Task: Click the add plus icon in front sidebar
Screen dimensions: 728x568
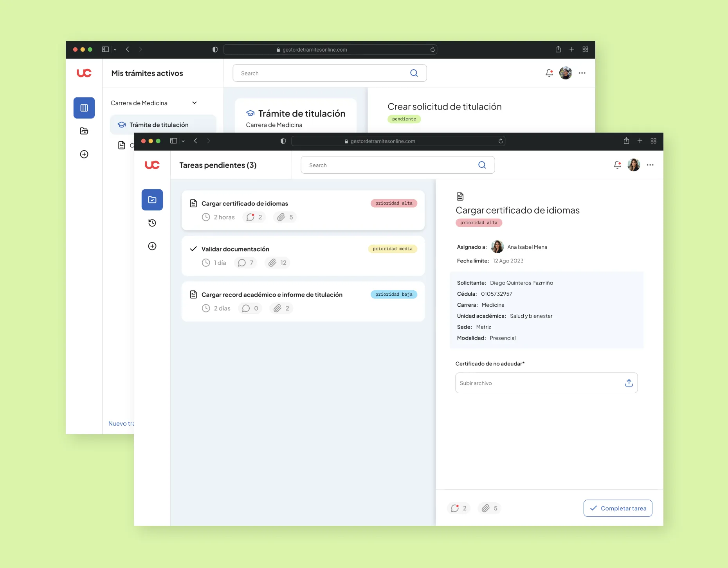Action: pyautogui.click(x=152, y=246)
